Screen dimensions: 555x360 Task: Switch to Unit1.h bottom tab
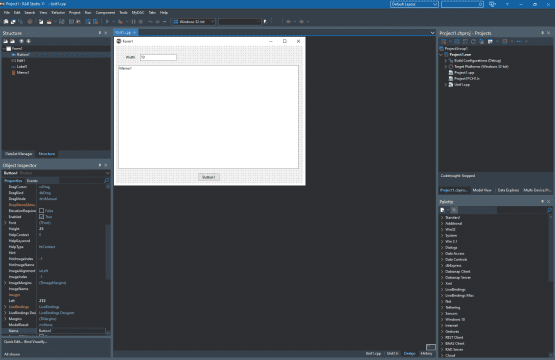[x=392, y=353]
